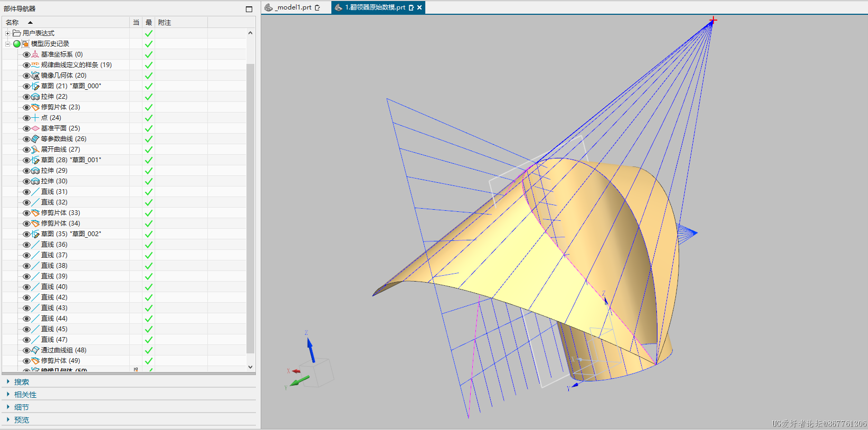Click the trim sheet (23) icon
868x430 pixels.
(x=35, y=107)
